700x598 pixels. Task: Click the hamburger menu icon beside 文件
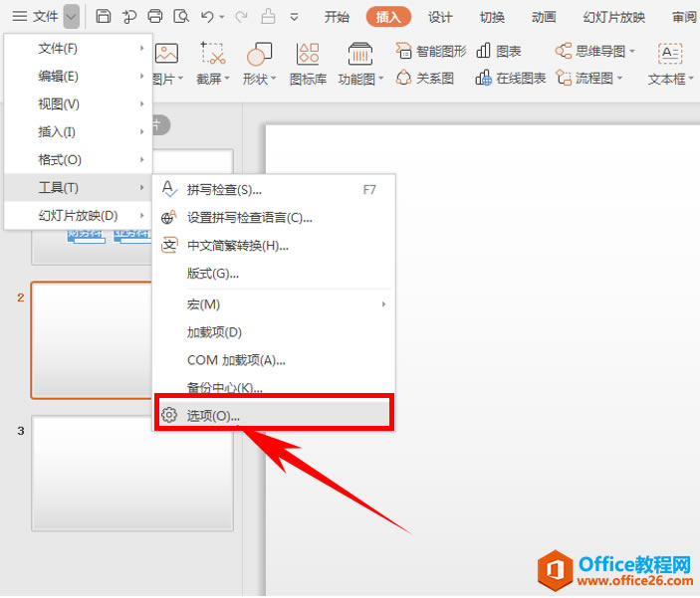pyautogui.click(x=20, y=17)
